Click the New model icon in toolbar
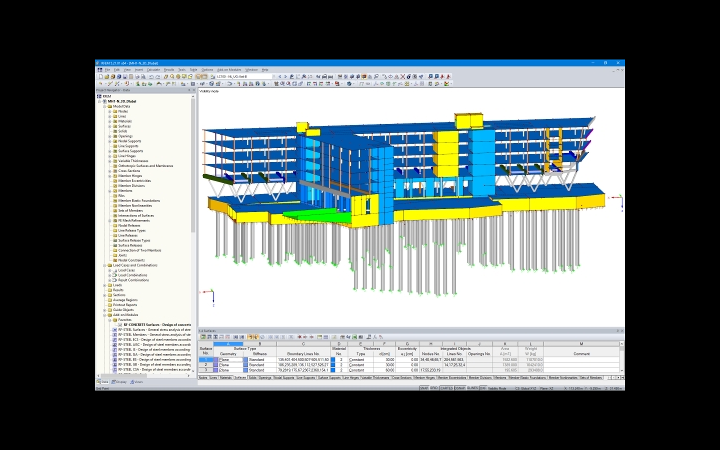Image resolution: width=720 pixels, height=450 pixels. click(101, 77)
